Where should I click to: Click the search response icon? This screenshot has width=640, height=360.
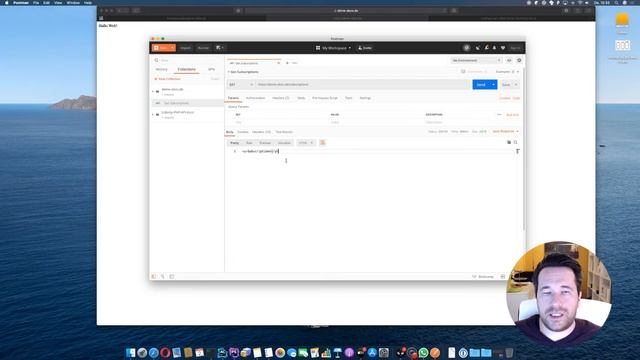516,142
